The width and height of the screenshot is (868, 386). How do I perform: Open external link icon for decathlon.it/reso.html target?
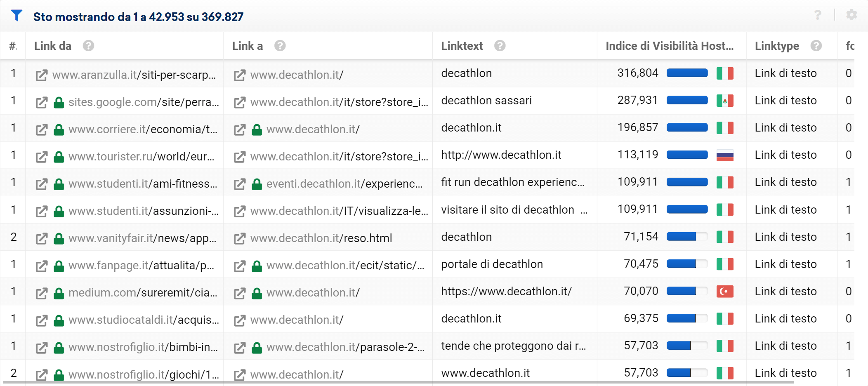(240, 239)
